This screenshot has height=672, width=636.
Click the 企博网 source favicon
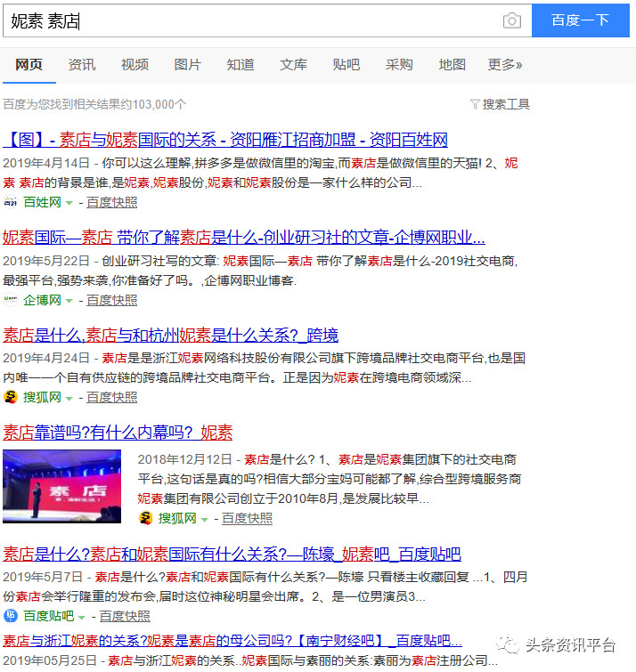tap(11, 300)
